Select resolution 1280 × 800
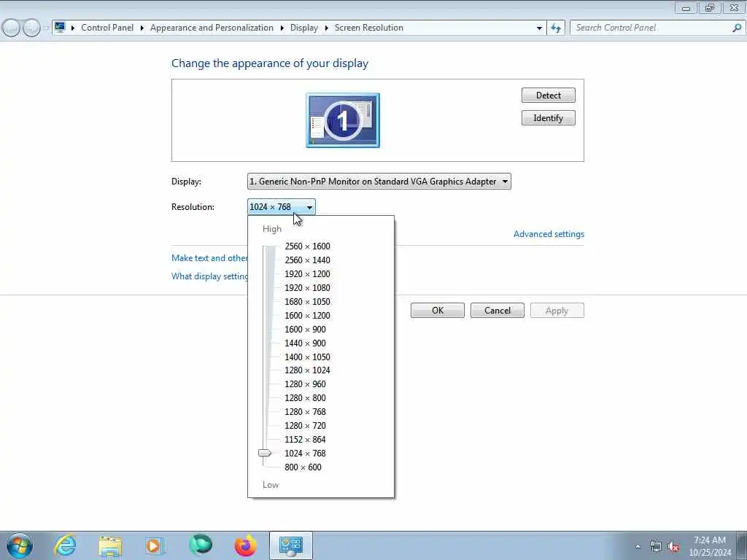This screenshot has height=560, width=747. [306, 397]
